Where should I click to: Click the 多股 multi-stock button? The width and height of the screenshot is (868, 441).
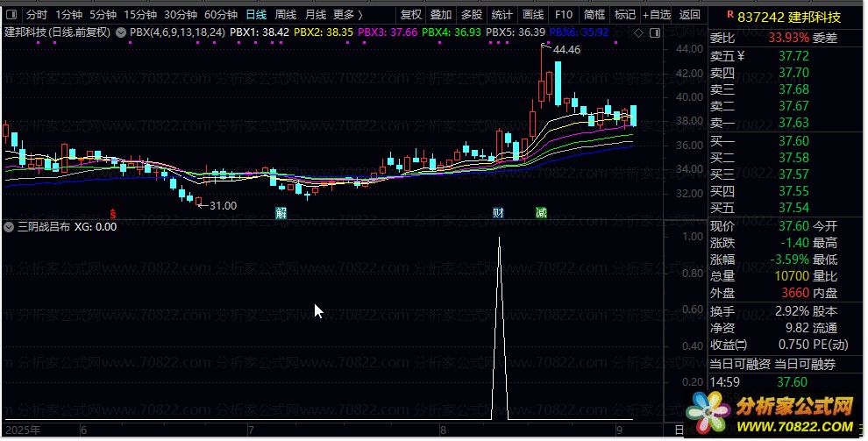coord(473,14)
